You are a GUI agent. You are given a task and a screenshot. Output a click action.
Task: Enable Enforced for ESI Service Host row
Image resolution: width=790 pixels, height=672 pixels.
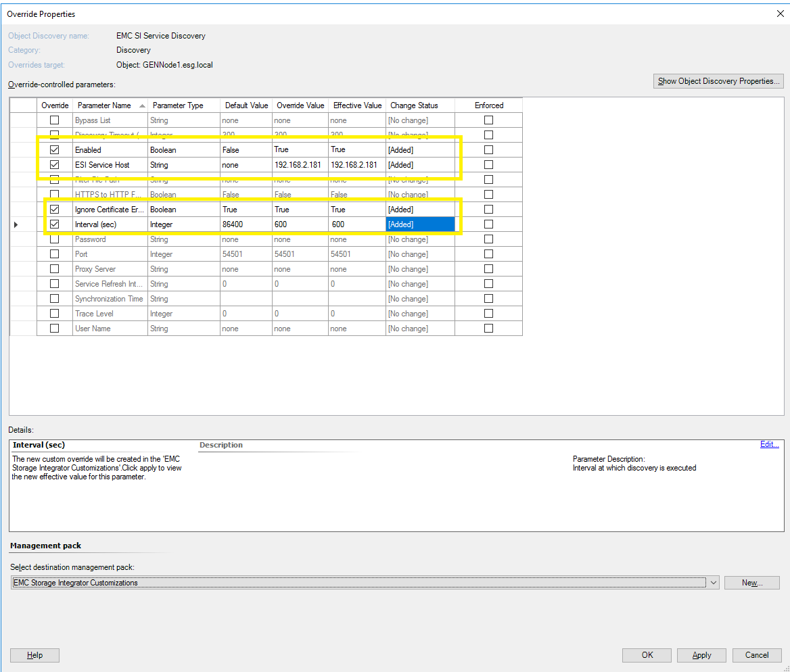(489, 165)
